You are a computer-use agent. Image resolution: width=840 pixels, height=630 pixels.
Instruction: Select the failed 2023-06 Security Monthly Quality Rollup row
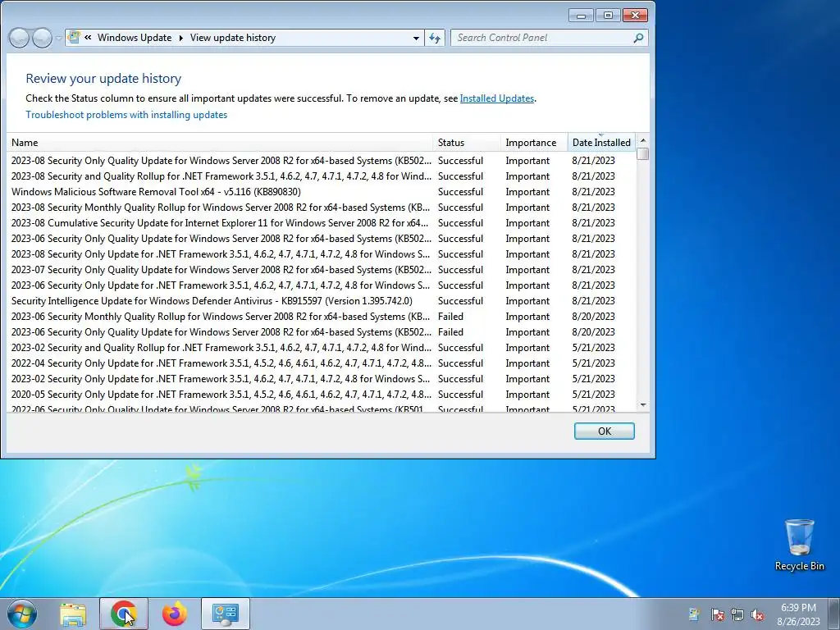(322, 317)
